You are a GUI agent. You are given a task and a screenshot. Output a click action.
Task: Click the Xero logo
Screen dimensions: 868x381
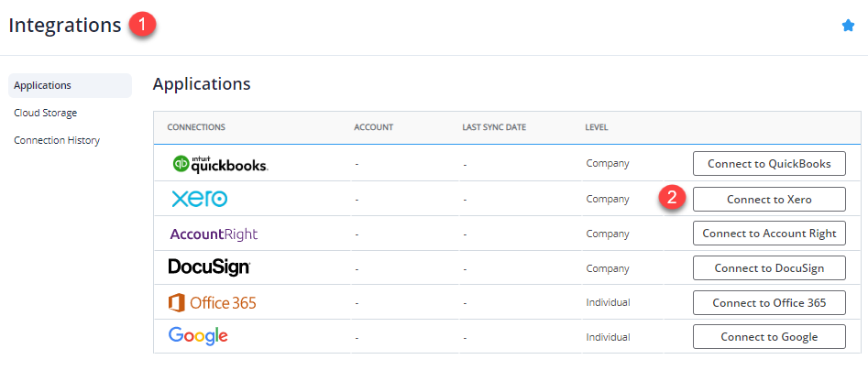pyautogui.click(x=199, y=199)
